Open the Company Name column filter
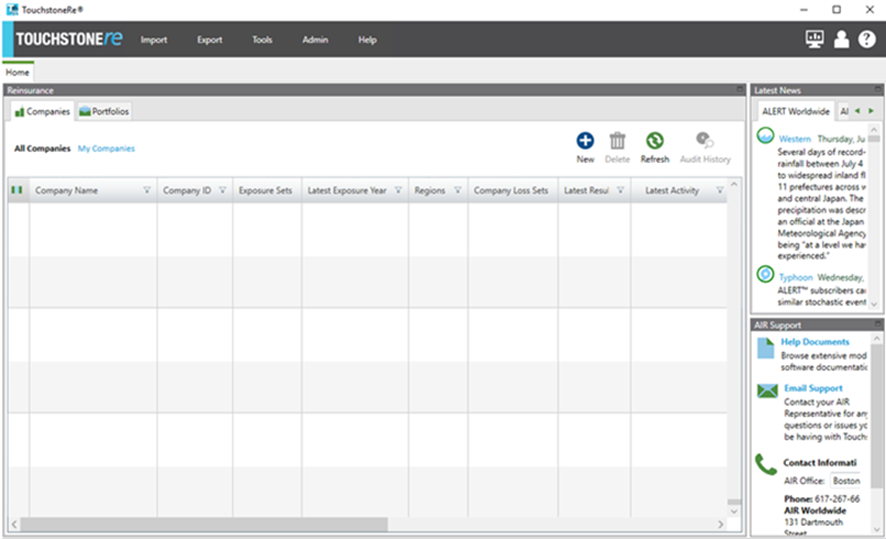The image size is (886, 539). point(147,190)
